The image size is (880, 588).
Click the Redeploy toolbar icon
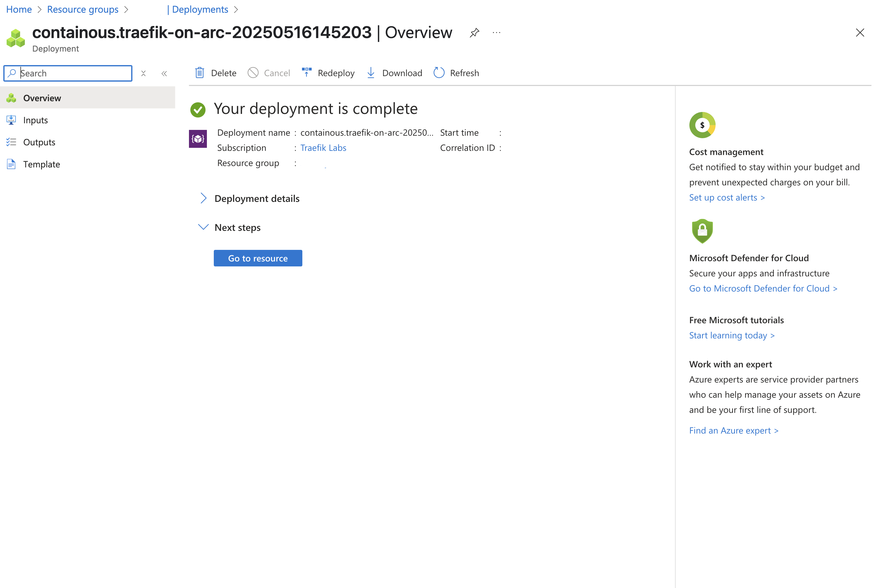[x=306, y=72]
